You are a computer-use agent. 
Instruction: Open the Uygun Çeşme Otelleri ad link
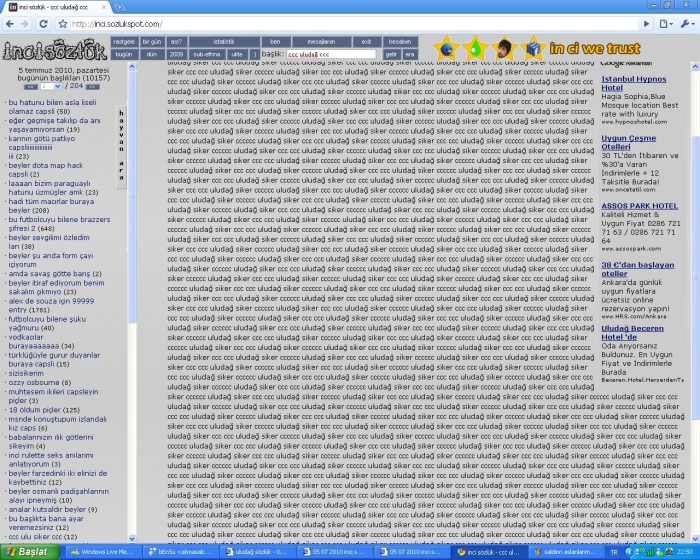tap(629, 142)
